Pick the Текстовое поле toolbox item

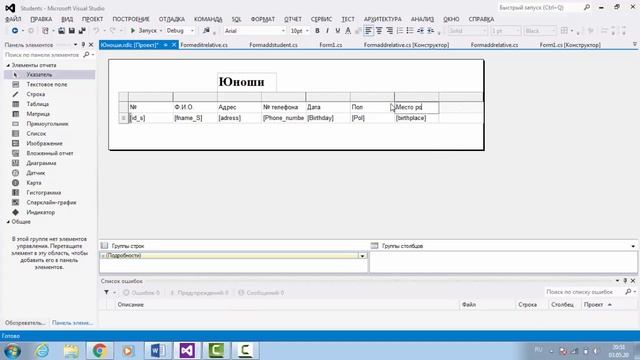(49, 84)
